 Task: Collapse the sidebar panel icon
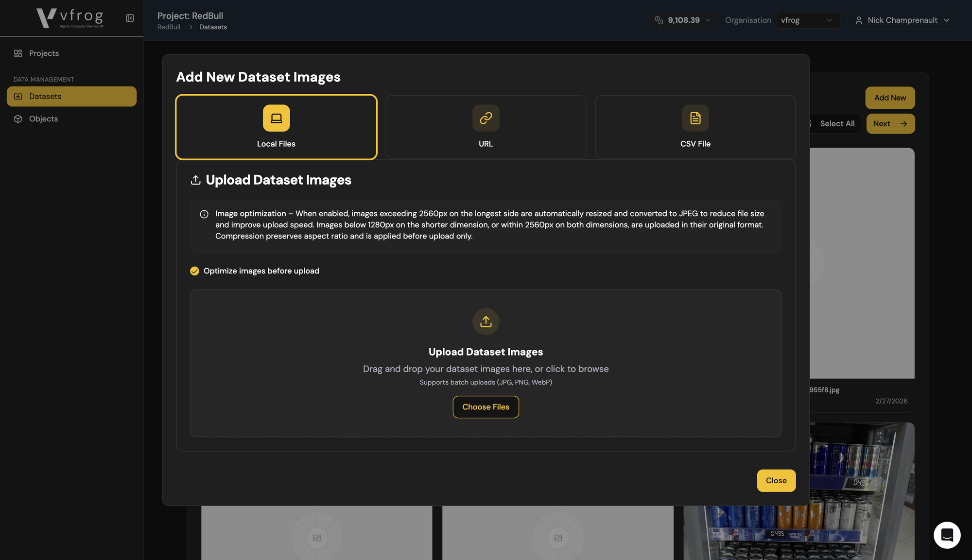click(x=130, y=18)
